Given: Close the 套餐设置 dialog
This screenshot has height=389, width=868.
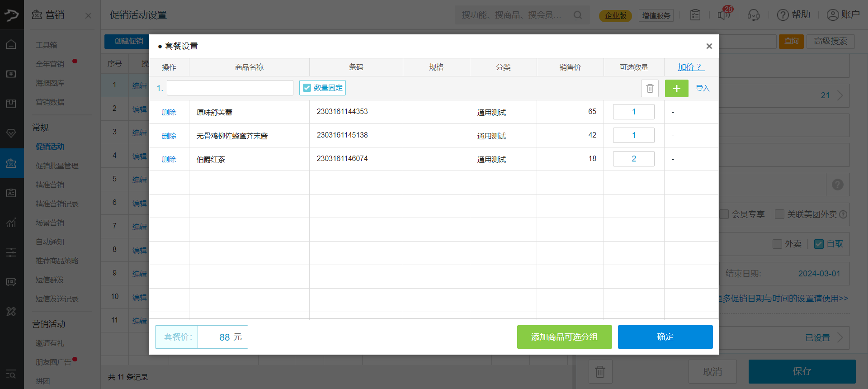Looking at the screenshot, I should 709,46.
